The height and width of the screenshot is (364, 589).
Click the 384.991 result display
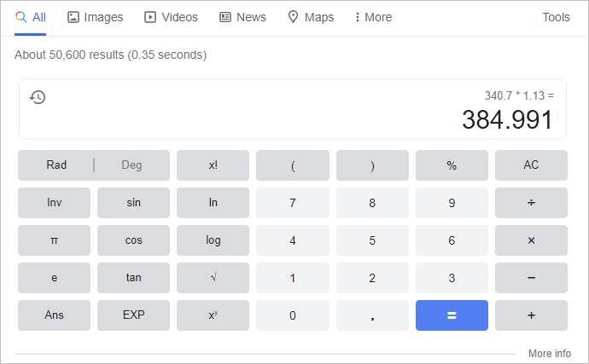tap(507, 120)
